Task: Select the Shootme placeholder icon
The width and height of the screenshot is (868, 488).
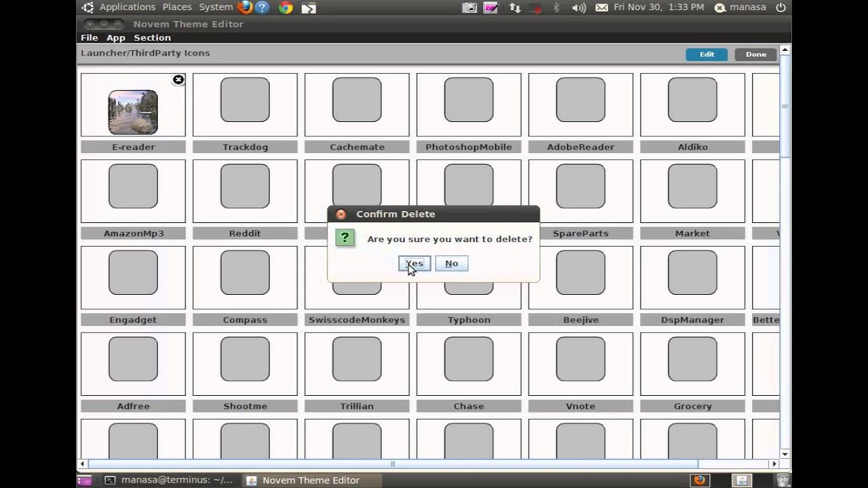Action: (245, 359)
